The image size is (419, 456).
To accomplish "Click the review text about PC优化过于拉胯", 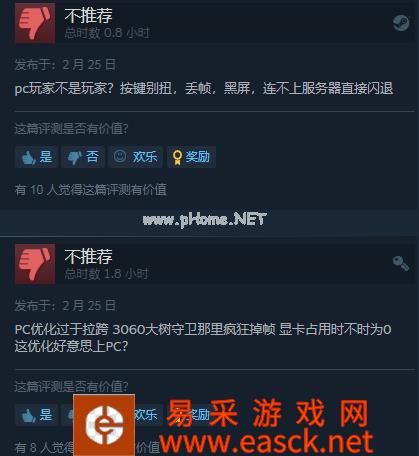I will point(203,338).
